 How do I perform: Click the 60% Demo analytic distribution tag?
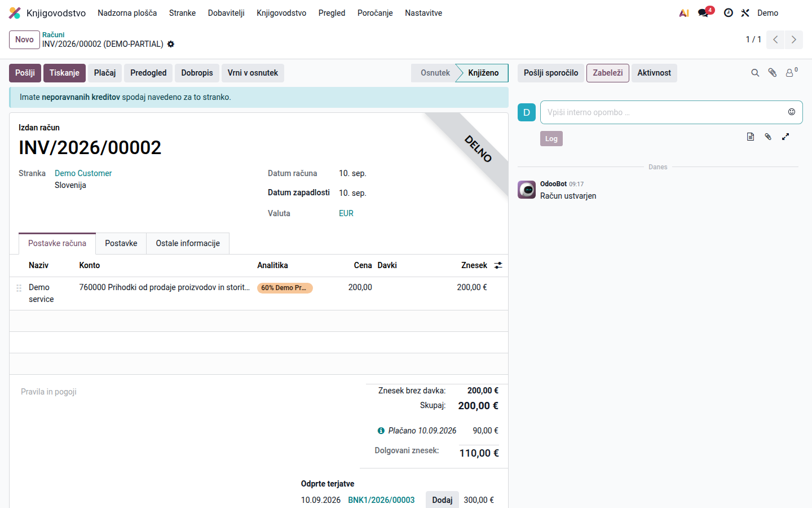(285, 288)
